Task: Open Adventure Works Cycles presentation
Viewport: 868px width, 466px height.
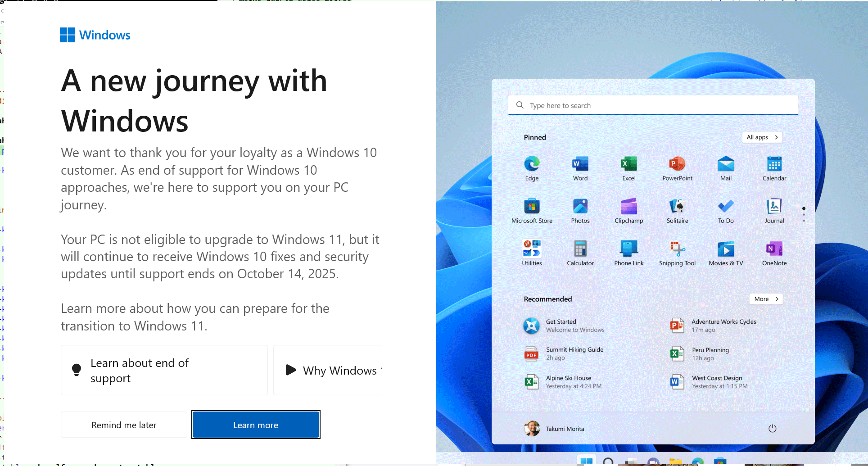Action: [x=713, y=326]
